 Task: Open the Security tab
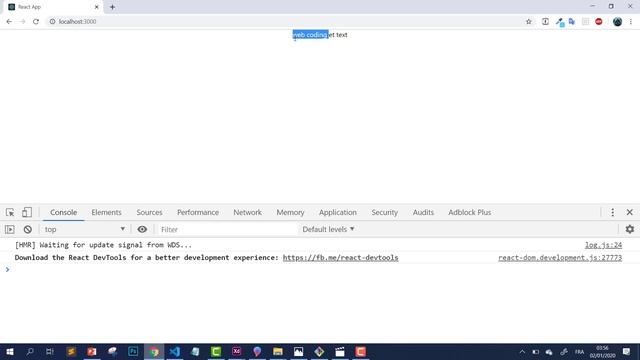(x=384, y=212)
